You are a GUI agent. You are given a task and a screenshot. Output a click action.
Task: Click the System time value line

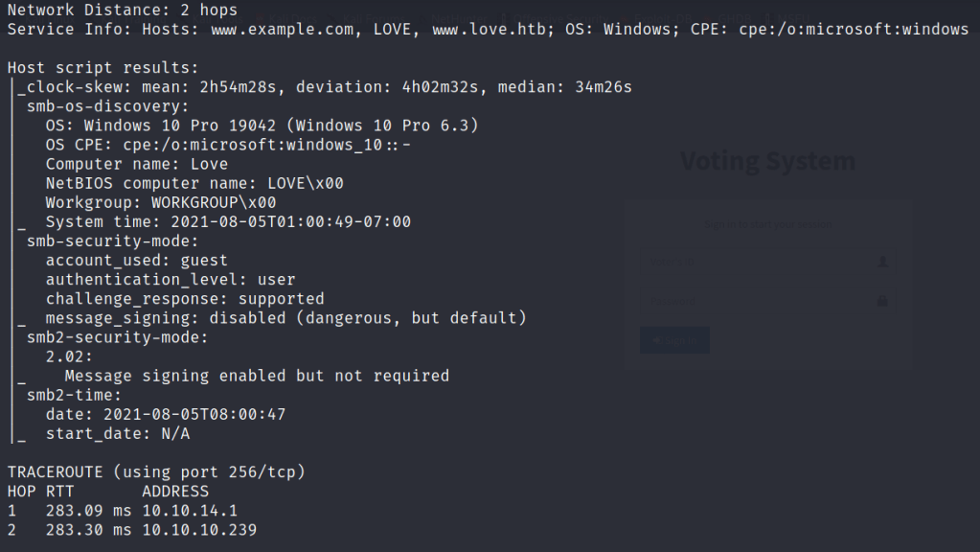tap(228, 221)
